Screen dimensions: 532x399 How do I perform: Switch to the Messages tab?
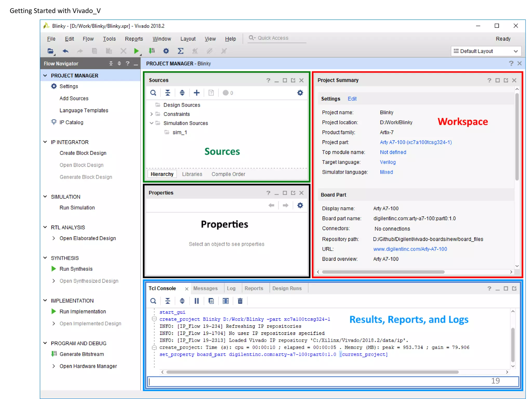[205, 288]
